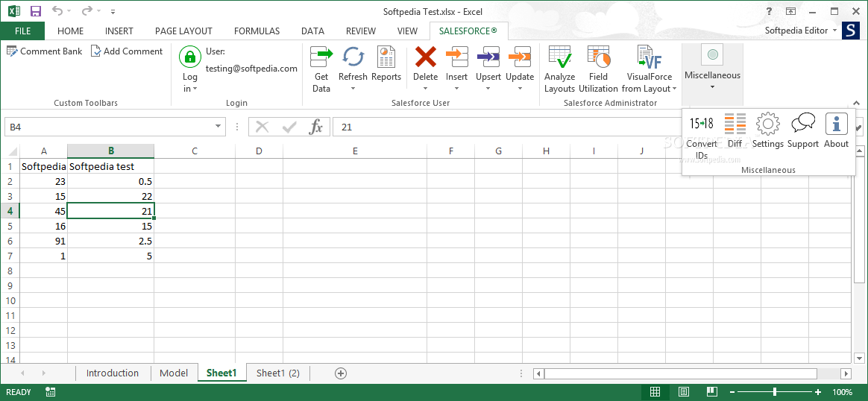Switch to Normal view in status bar
The image size is (868, 401).
coord(655,392)
